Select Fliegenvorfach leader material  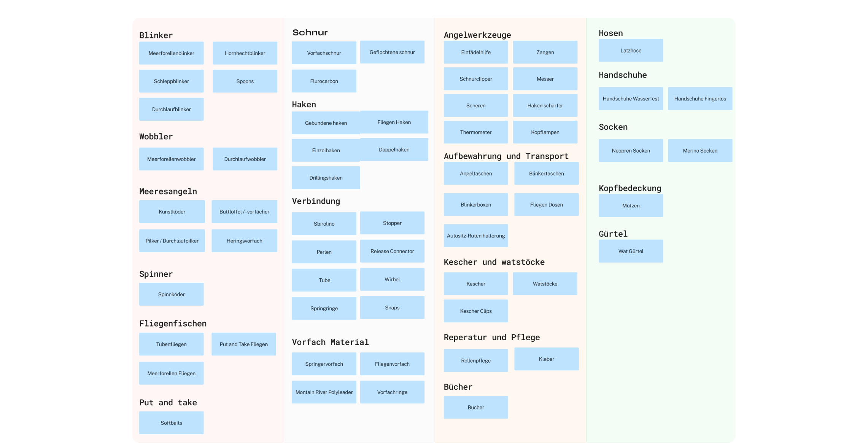[393, 364]
